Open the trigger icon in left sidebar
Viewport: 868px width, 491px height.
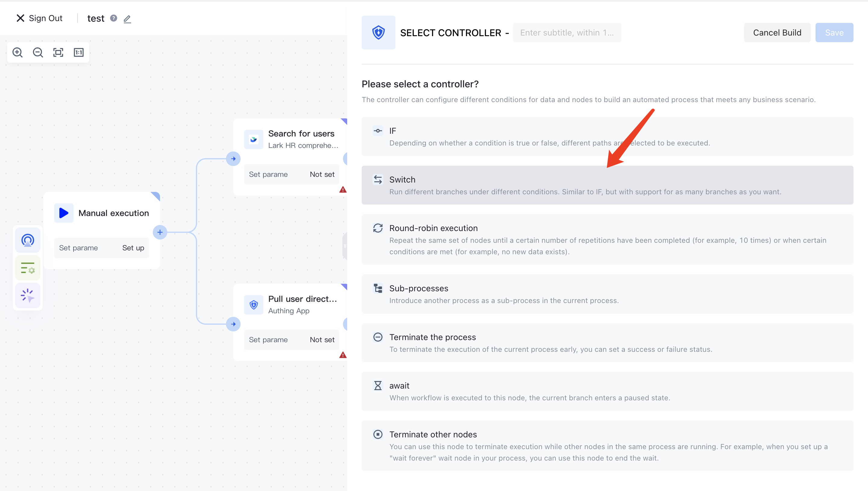[28, 240]
